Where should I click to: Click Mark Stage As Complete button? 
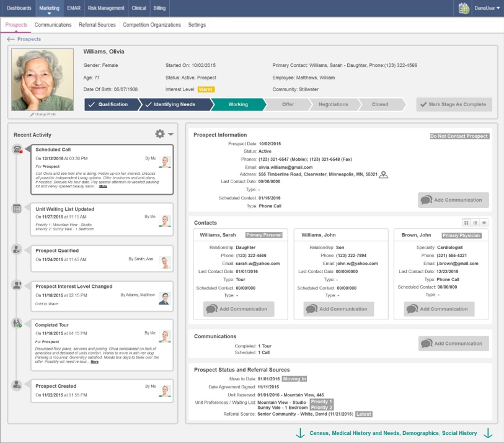454,104
